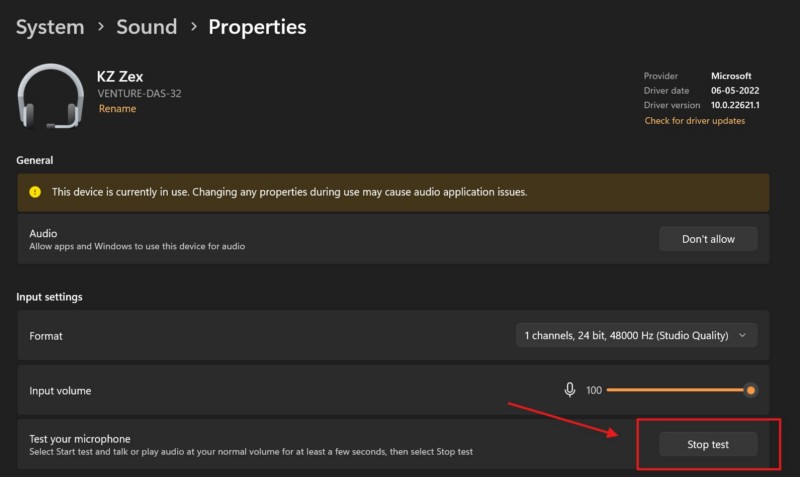Go to System in the breadcrumb
This screenshot has width=800, height=477.
tap(50, 27)
